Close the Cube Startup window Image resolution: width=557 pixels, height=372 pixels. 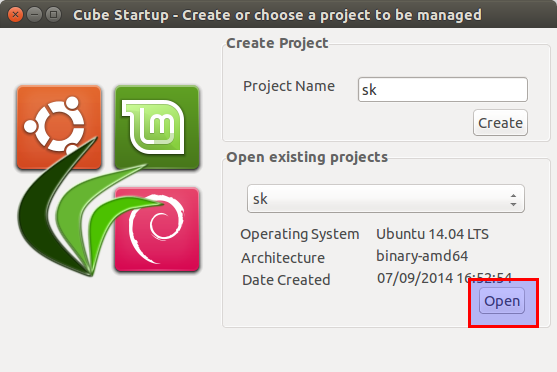coord(15,15)
